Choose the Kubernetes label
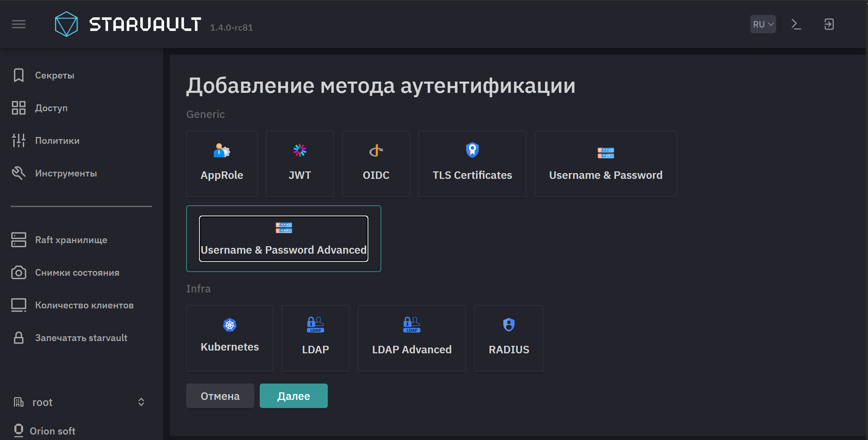Viewport: 868px width, 440px height. 230,347
